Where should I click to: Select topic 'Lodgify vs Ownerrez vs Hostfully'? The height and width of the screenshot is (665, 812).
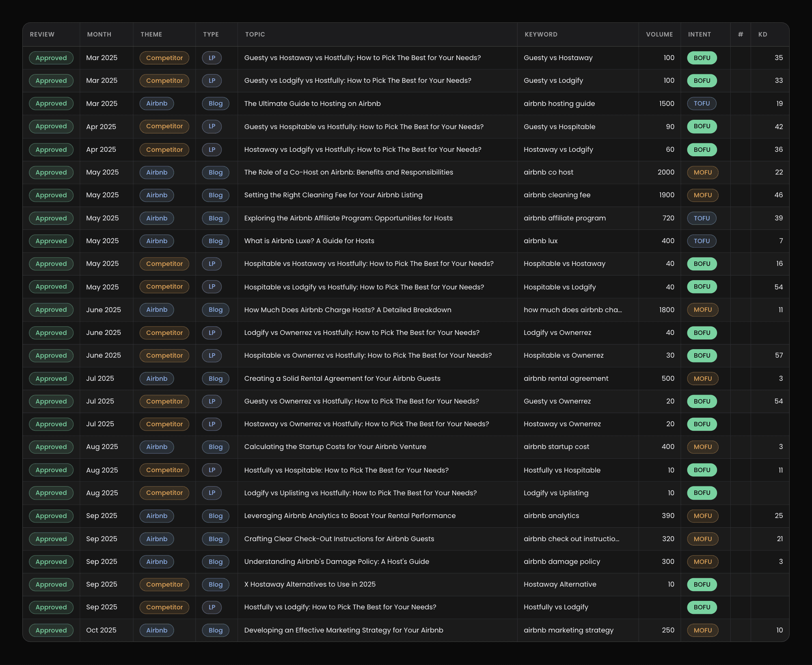pyautogui.click(x=362, y=332)
